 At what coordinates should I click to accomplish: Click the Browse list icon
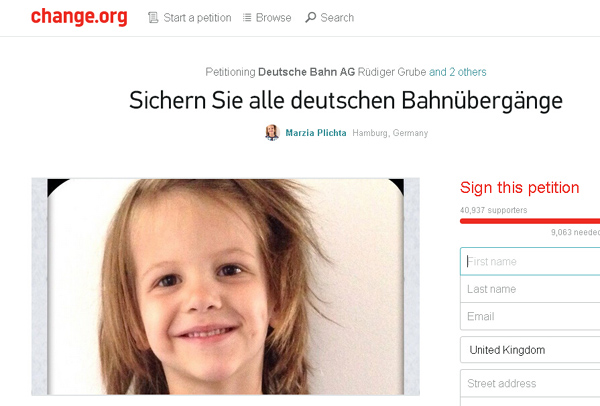tap(247, 18)
